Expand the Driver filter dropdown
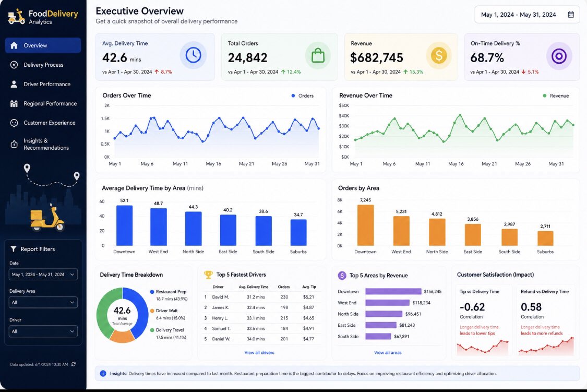 pyautogui.click(x=43, y=331)
